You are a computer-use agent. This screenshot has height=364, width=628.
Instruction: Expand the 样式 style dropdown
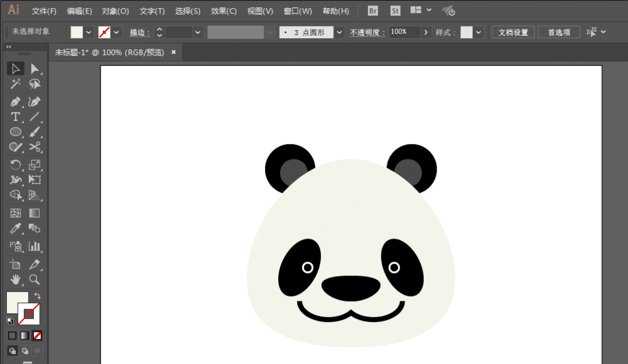tap(479, 32)
